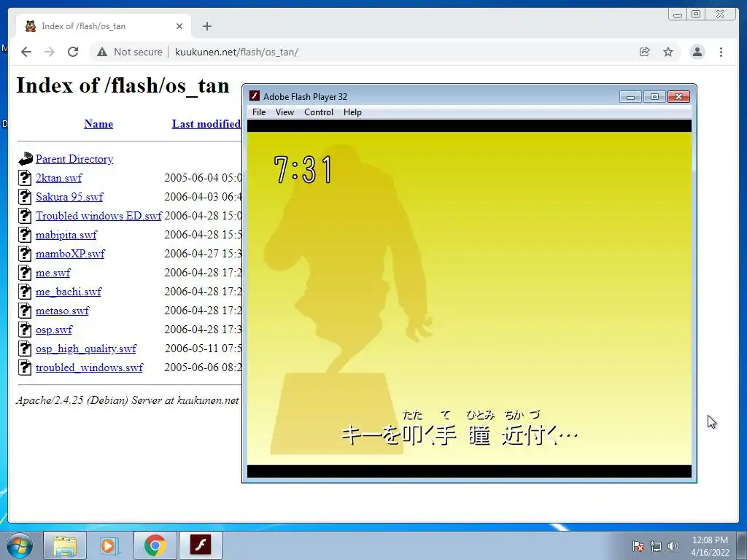Click the 2006-05-11 date for osp_high_quality.swf
747x560 pixels.
click(203, 349)
